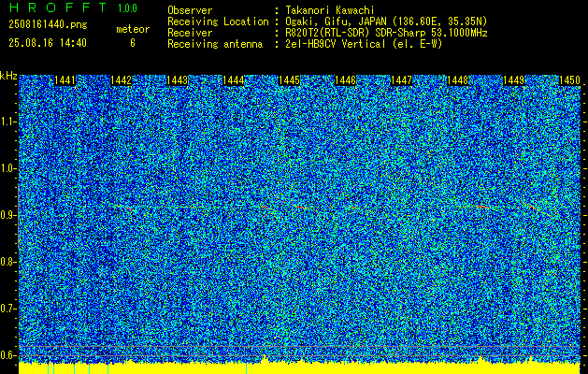Click time marker 1447
588x374 pixels.
(x=401, y=80)
